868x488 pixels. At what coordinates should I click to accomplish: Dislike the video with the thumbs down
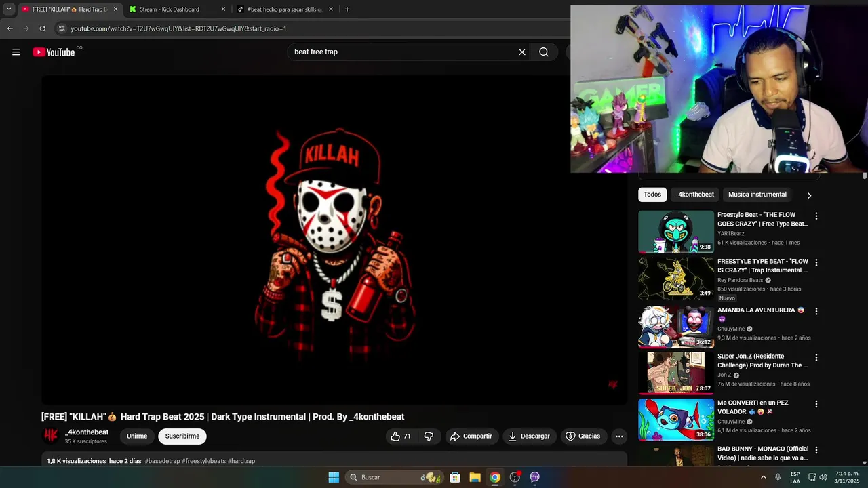click(429, 436)
